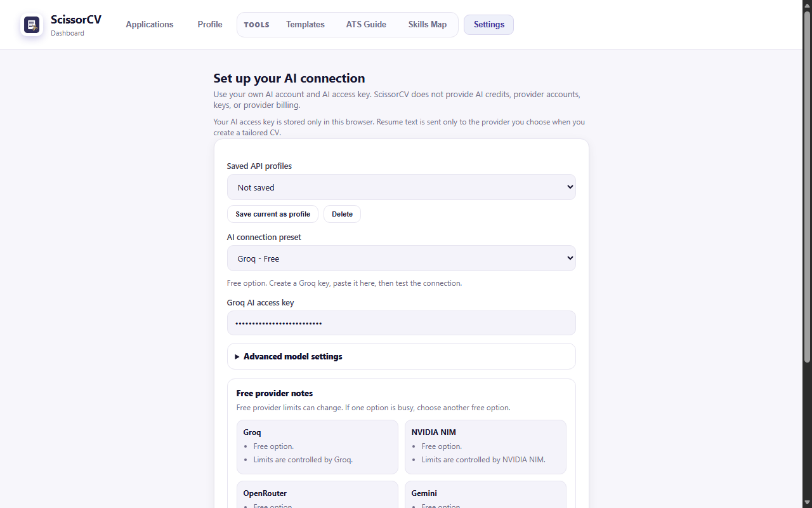Screen dimensions: 812x508
Task: Click the Free provider notes heading
Action: [274, 393]
